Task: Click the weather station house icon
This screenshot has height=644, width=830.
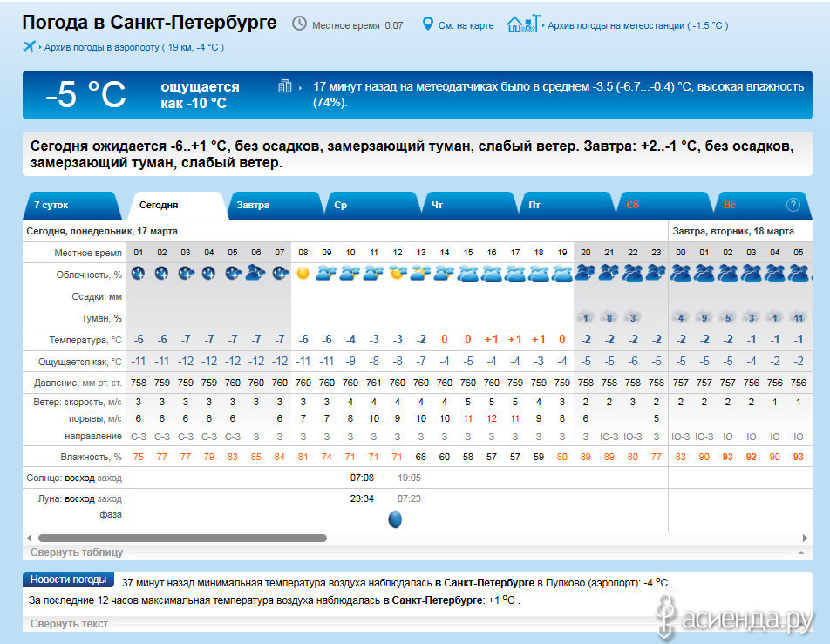Action: pos(523,24)
